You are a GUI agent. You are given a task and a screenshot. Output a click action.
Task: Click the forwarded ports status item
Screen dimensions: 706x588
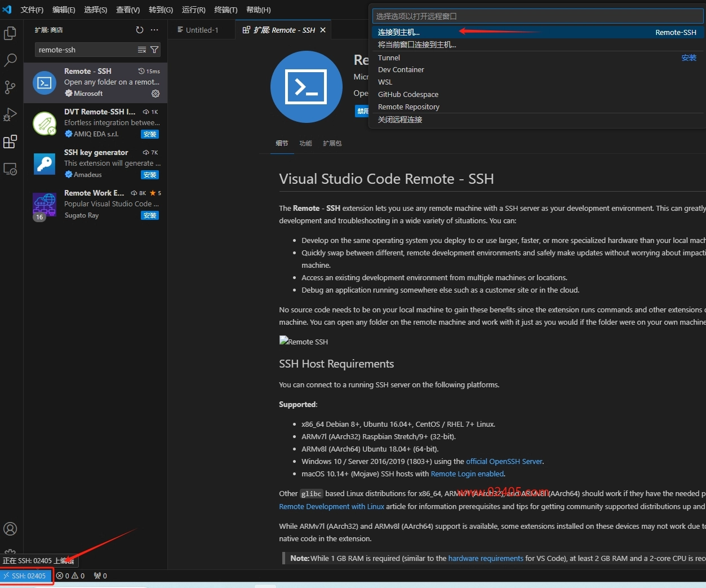100,576
